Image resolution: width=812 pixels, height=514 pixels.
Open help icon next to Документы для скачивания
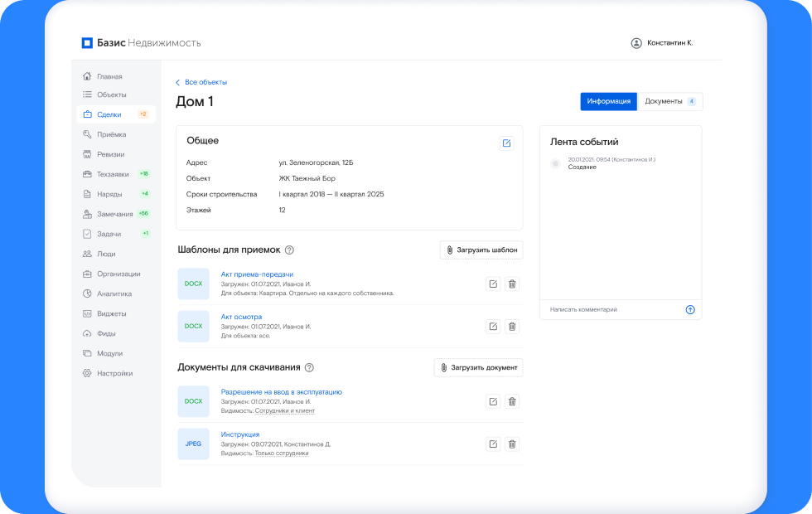309,367
